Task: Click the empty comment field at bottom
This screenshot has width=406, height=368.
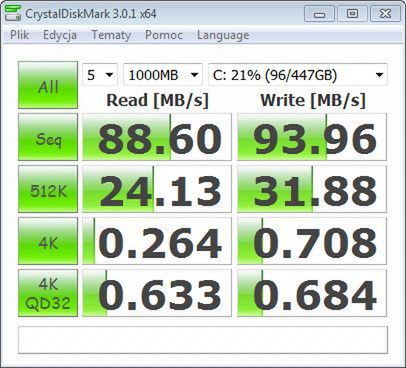Action: [x=203, y=340]
